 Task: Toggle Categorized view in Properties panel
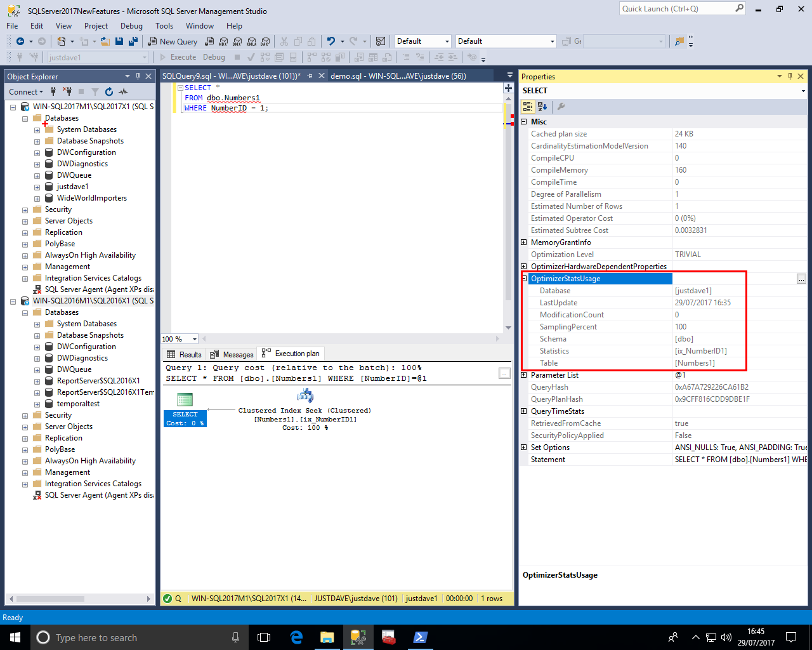(x=528, y=107)
